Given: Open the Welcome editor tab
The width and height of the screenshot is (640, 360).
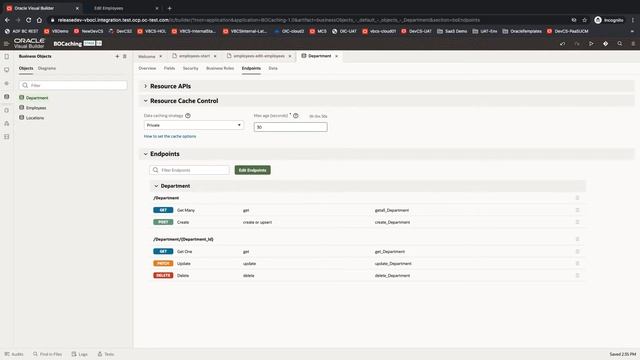Looking at the screenshot, I should [147, 56].
